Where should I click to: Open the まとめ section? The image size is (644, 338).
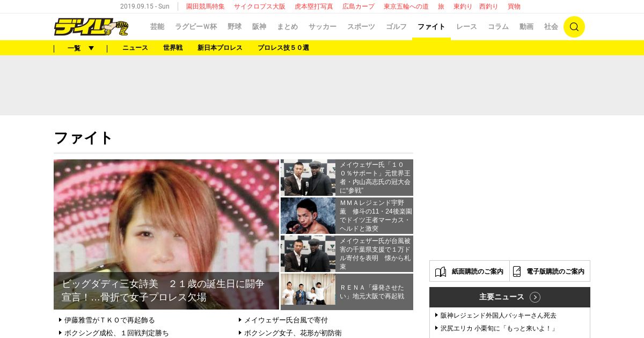point(287,27)
